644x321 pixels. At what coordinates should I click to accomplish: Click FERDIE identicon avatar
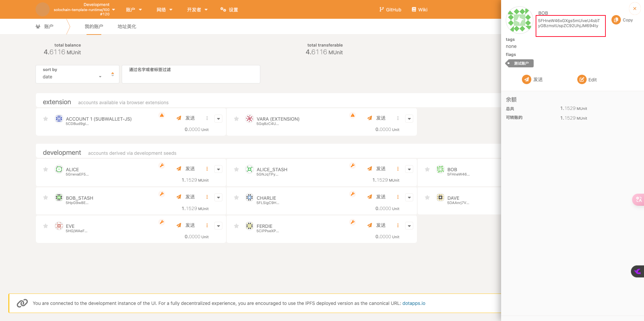pyautogui.click(x=250, y=226)
